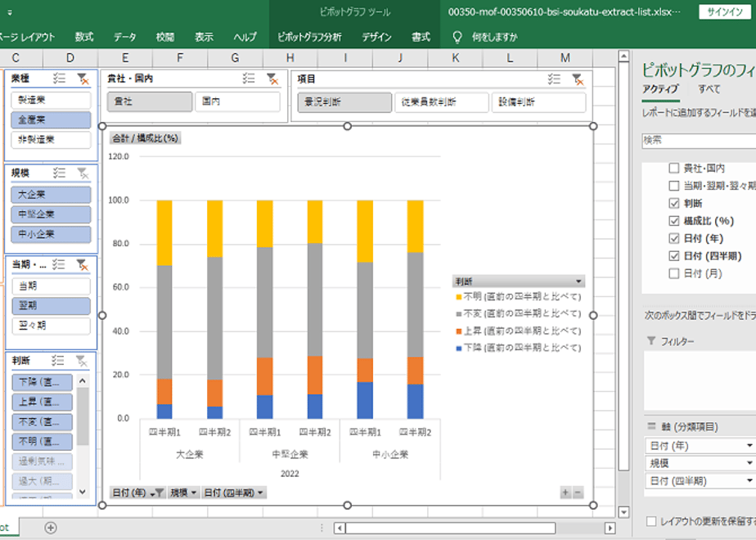The width and height of the screenshot is (756, 540).
Task: Select 当期 slicer button
Action: click(x=51, y=286)
